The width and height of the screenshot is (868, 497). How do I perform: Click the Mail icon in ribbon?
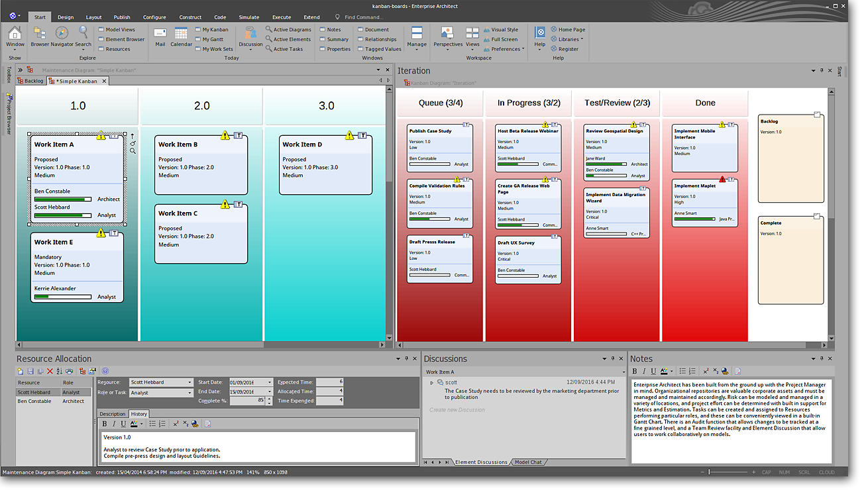(160, 33)
